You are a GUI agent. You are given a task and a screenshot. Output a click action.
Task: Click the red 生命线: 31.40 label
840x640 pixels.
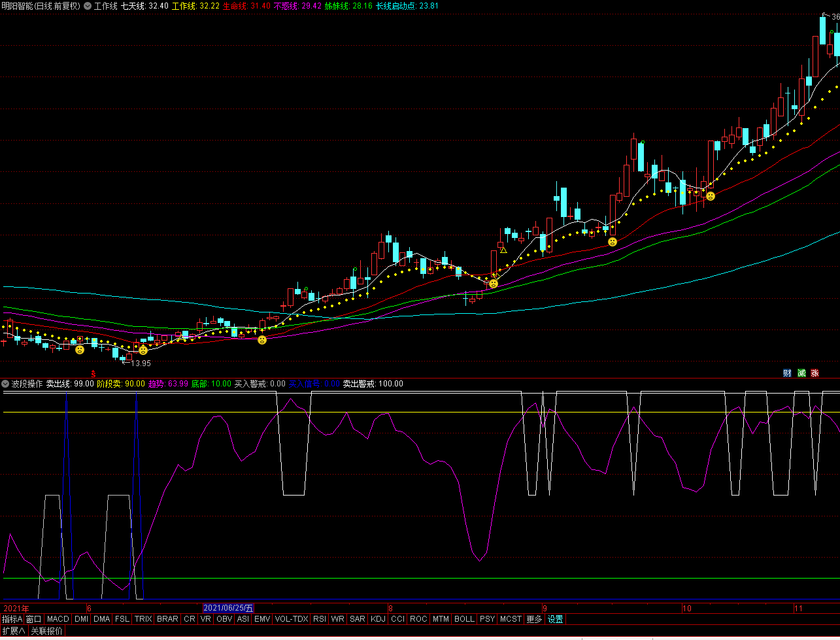(x=246, y=6)
